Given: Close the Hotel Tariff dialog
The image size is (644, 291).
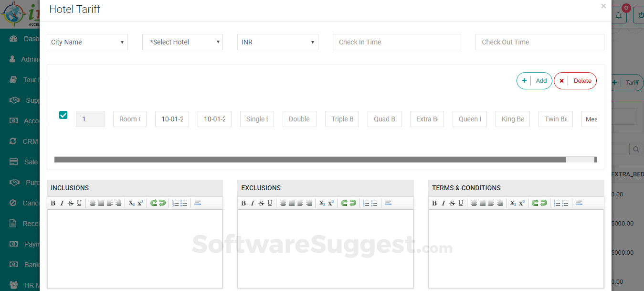Looking at the screenshot, I should pyautogui.click(x=603, y=6).
